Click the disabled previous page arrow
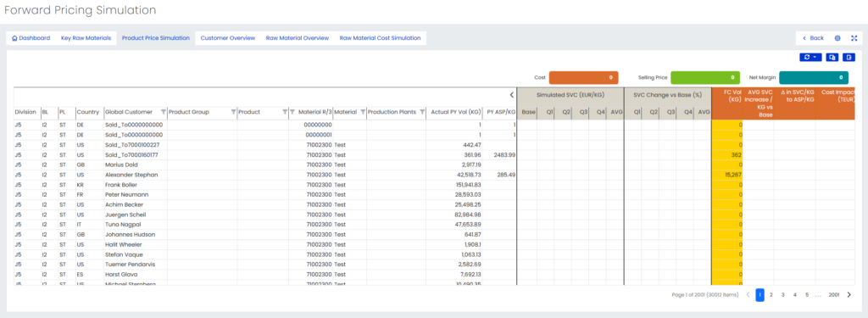Screen dimensions: 868x318 click(x=748, y=295)
